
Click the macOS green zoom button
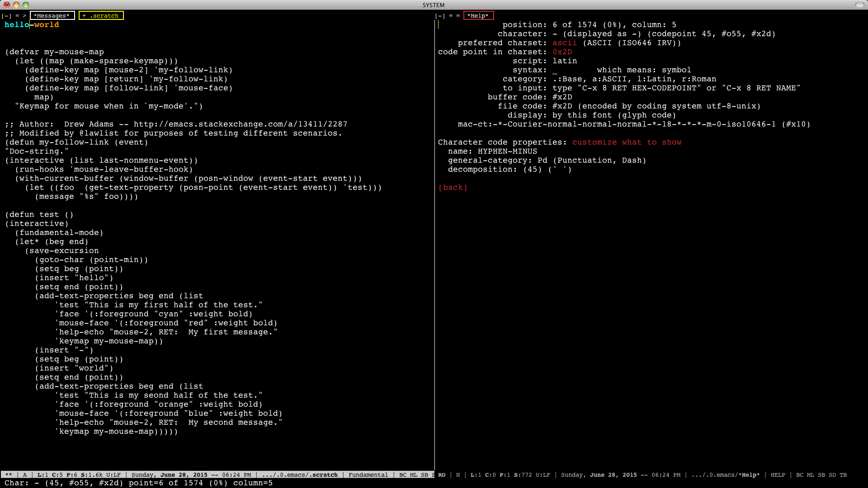(26, 5)
